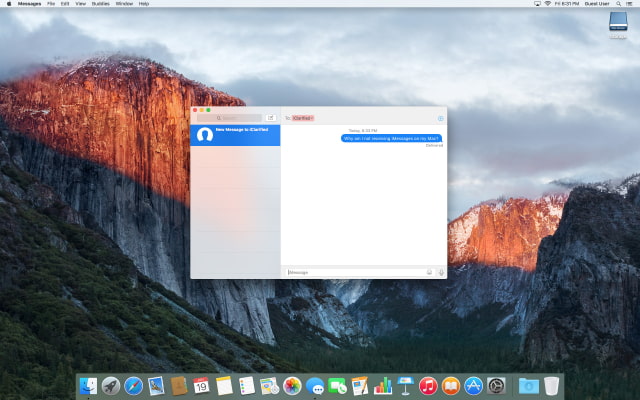Open the conversation details info icon
This screenshot has height=400, width=640.
coord(440,118)
